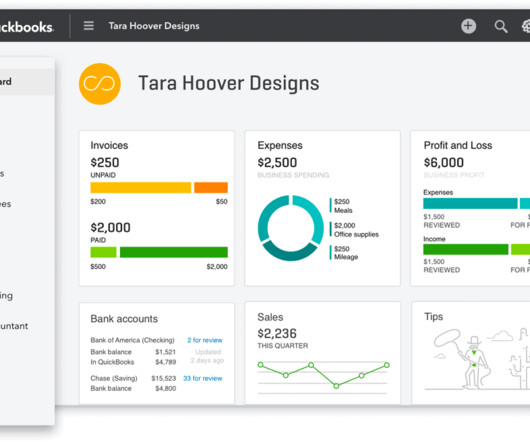Image resolution: width=530 pixels, height=442 pixels.
Task: Click the Tips card heading
Action: (x=434, y=317)
